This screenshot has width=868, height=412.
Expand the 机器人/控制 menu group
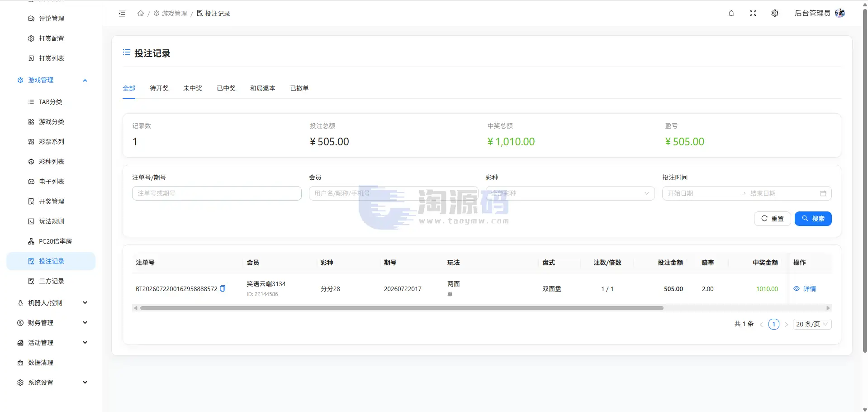point(85,303)
